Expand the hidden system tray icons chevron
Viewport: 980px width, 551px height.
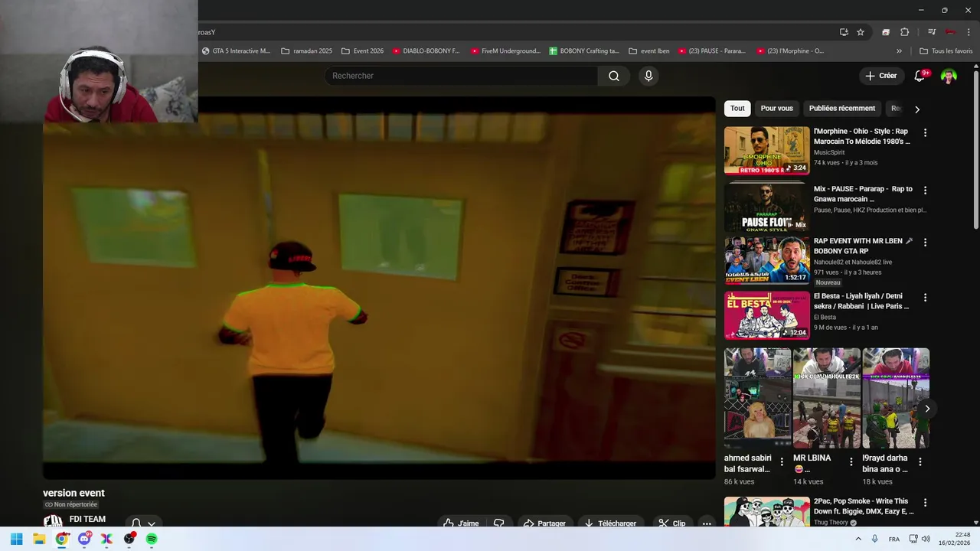[x=857, y=539]
